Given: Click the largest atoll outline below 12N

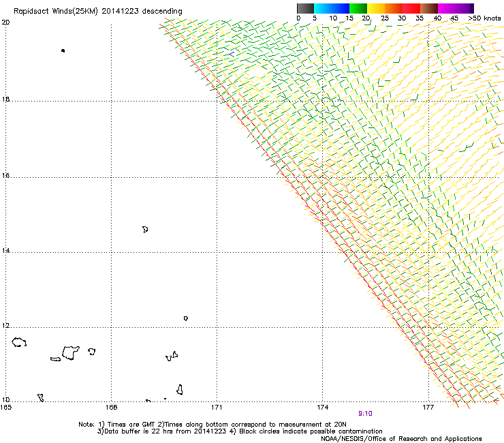Looking at the screenshot, I should click(x=71, y=353).
